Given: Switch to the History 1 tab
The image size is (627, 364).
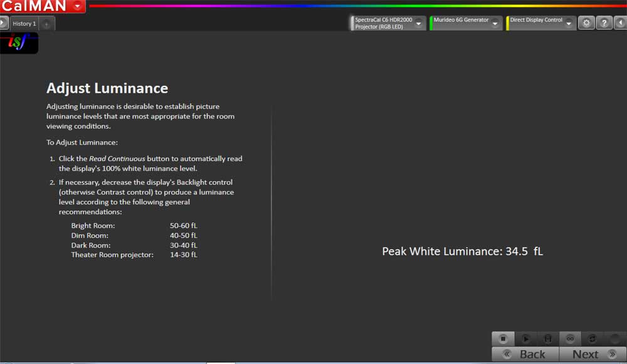Looking at the screenshot, I should [24, 24].
